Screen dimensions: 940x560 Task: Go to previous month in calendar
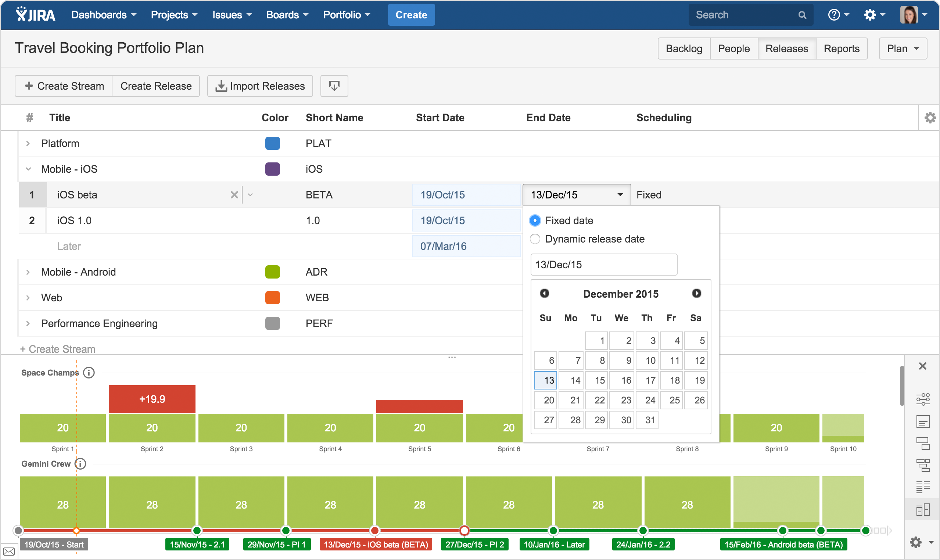click(544, 294)
